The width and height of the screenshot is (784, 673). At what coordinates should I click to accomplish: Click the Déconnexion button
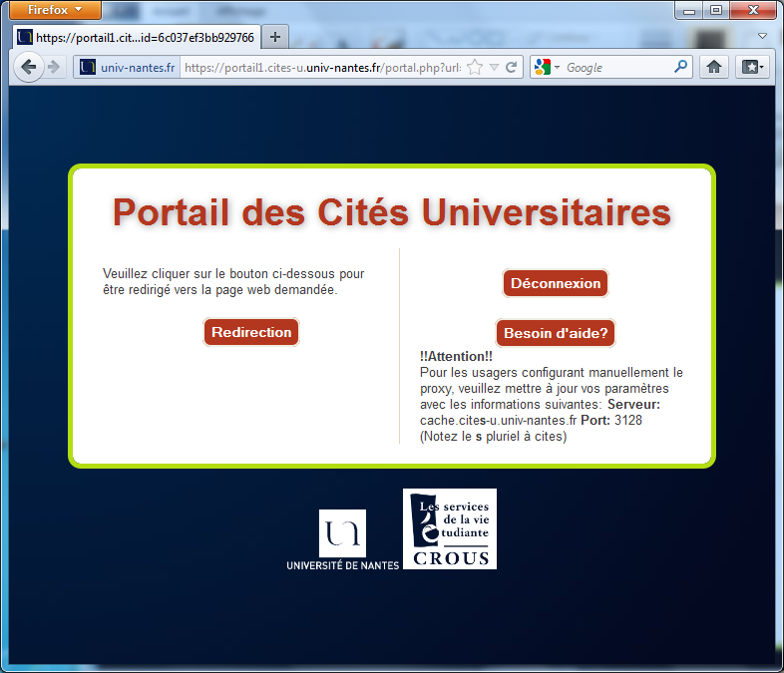click(556, 283)
